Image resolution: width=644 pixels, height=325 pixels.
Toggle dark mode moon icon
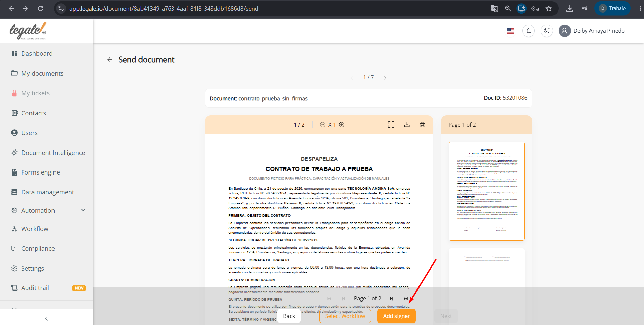[x=546, y=31]
